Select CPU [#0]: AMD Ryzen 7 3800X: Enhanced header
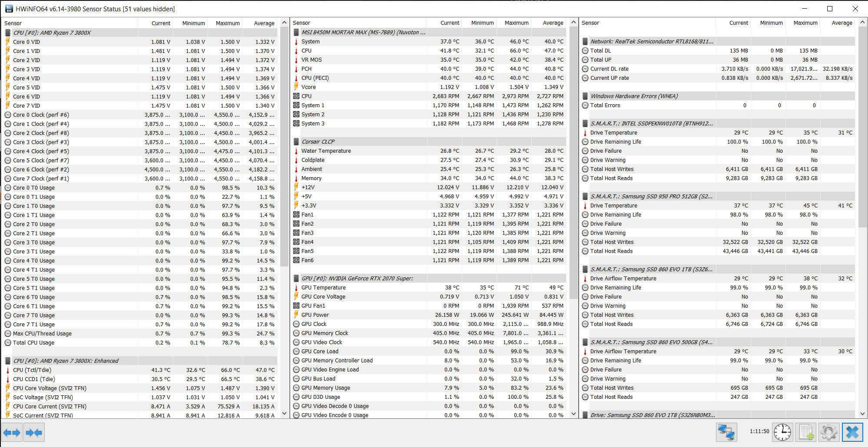The width and height of the screenshot is (868, 447). [x=140, y=361]
